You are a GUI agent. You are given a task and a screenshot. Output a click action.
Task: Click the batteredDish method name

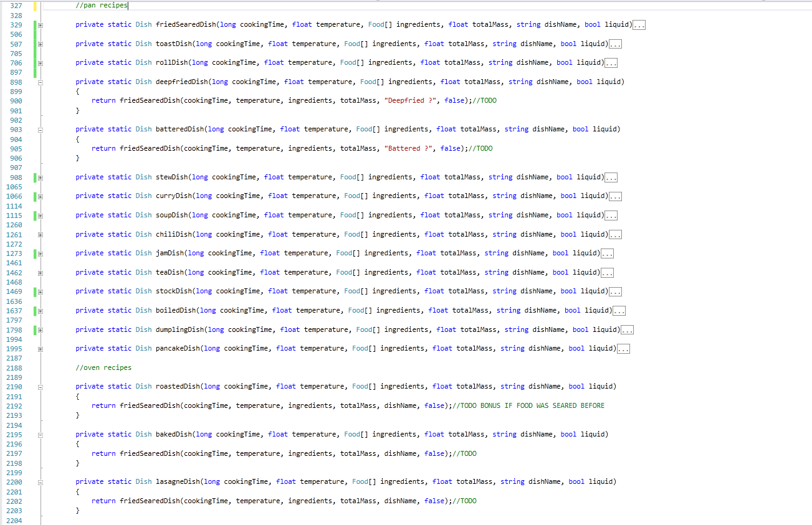[179, 130]
